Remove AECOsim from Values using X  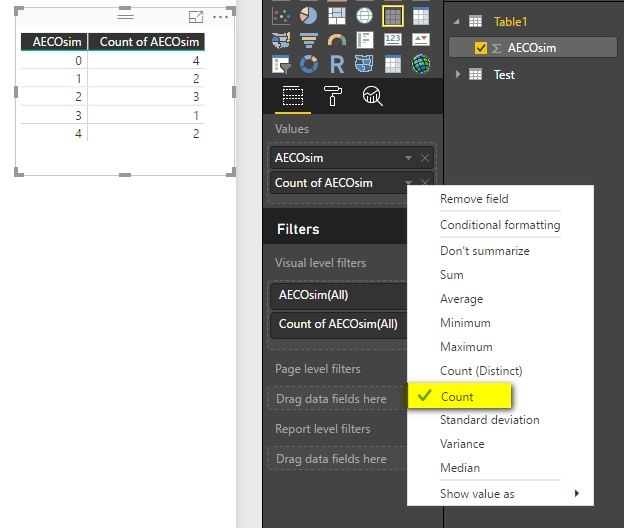coord(425,158)
